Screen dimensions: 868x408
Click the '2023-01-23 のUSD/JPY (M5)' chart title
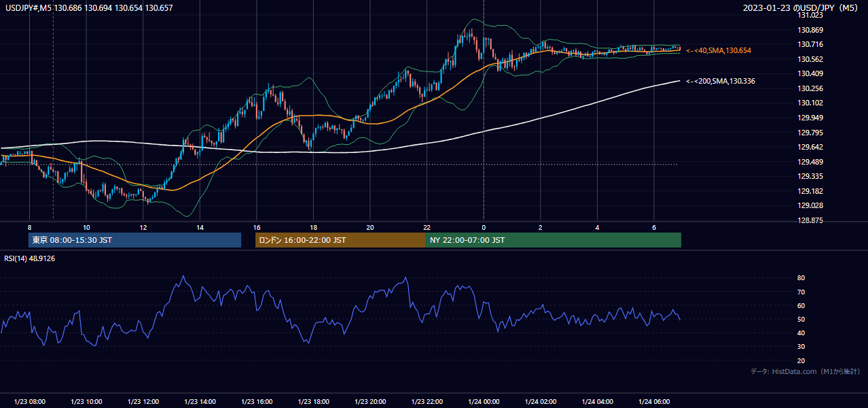pos(801,8)
